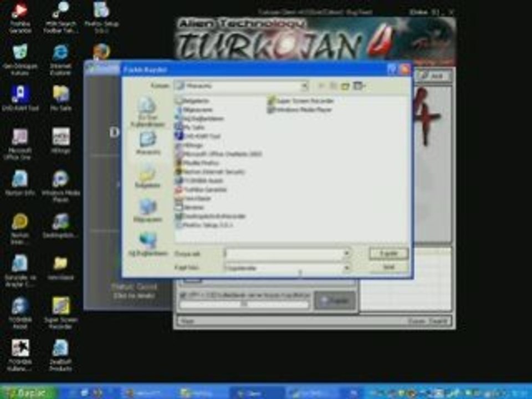Open My Safe desktop icon
This screenshot has width=532, height=399.
[x=60, y=99]
